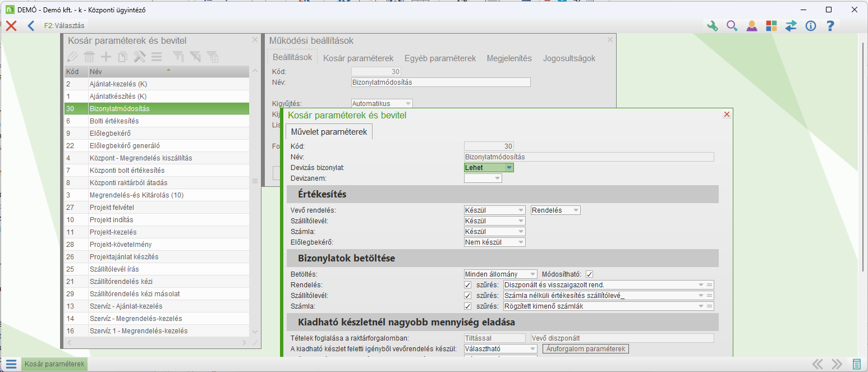Switch to the Beállítások tab
Viewport: 868px width, 372px height.
[292, 58]
